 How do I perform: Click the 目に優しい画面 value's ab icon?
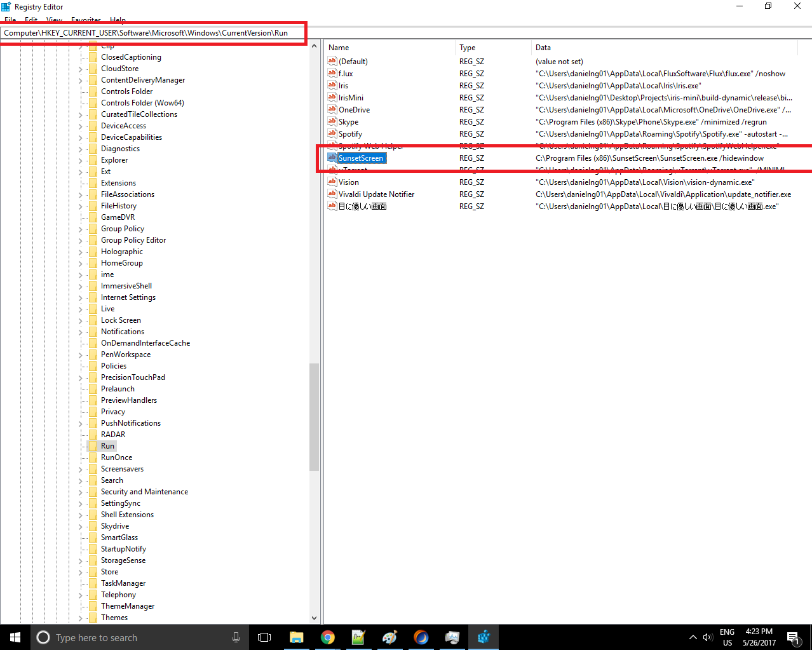pyautogui.click(x=332, y=206)
